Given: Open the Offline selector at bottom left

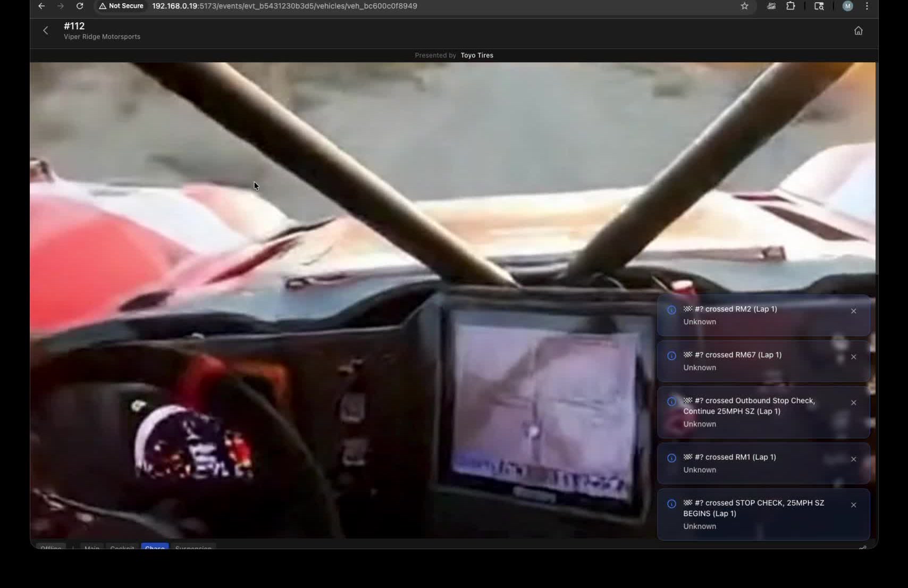Looking at the screenshot, I should [x=51, y=548].
